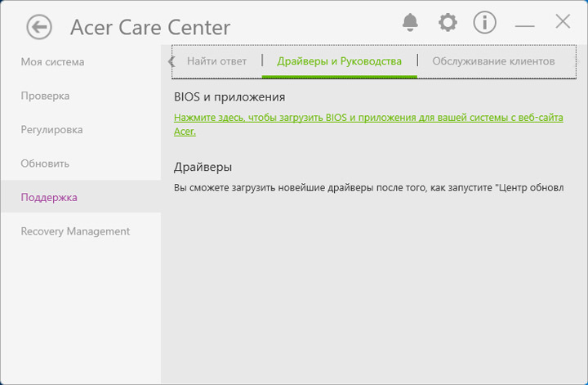Show app information via the info icon
This screenshot has height=385, width=588.
click(484, 23)
